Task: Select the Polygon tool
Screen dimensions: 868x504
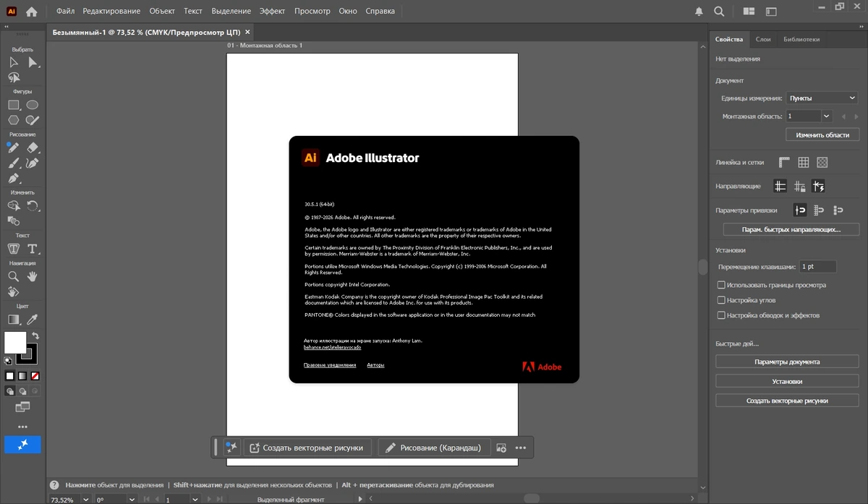Action: click(x=14, y=120)
